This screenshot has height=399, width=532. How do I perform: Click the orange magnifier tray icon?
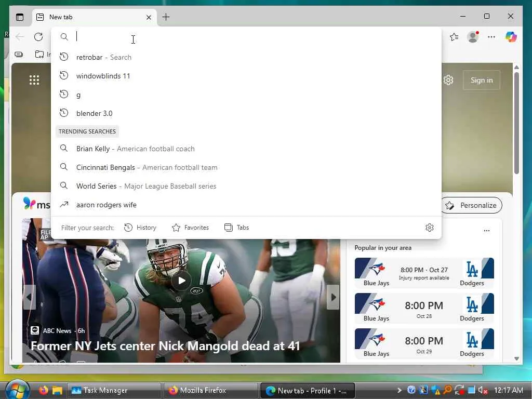pos(447,390)
